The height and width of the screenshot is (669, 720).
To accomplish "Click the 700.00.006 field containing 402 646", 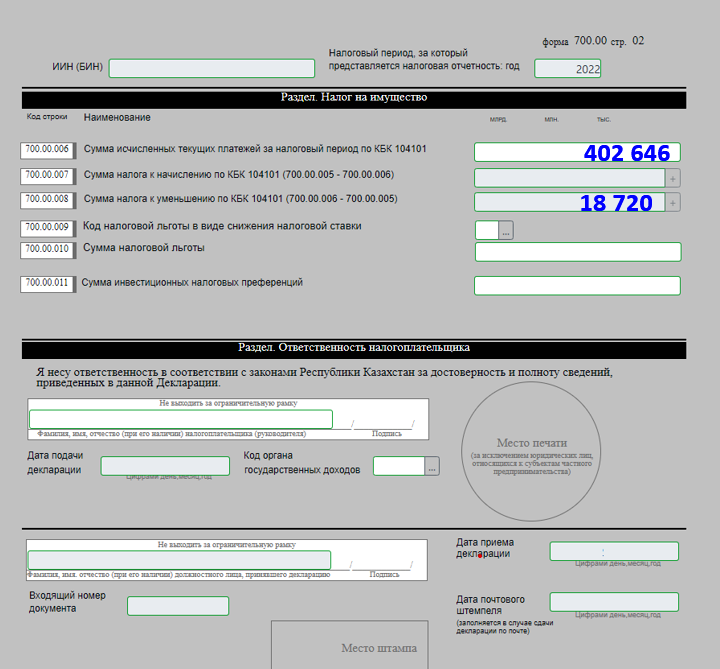I will pos(577,152).
